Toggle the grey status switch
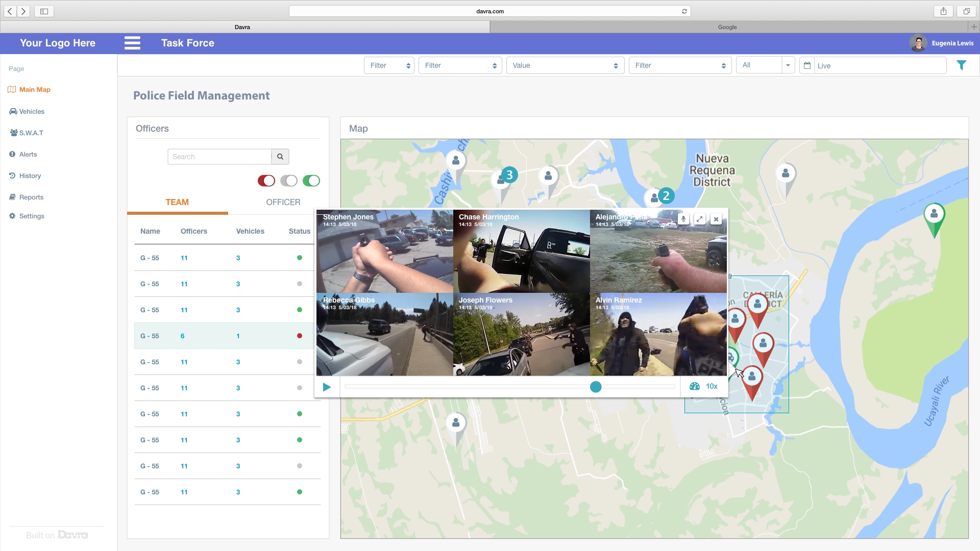 pyautogui.click(x=289, y=181)
